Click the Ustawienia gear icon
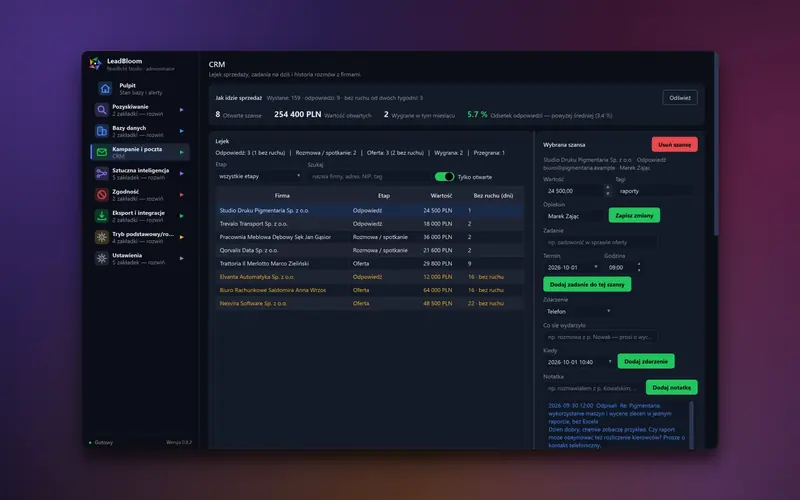Image resolution: width=800 pixels, height=500 pixels. 102,258
